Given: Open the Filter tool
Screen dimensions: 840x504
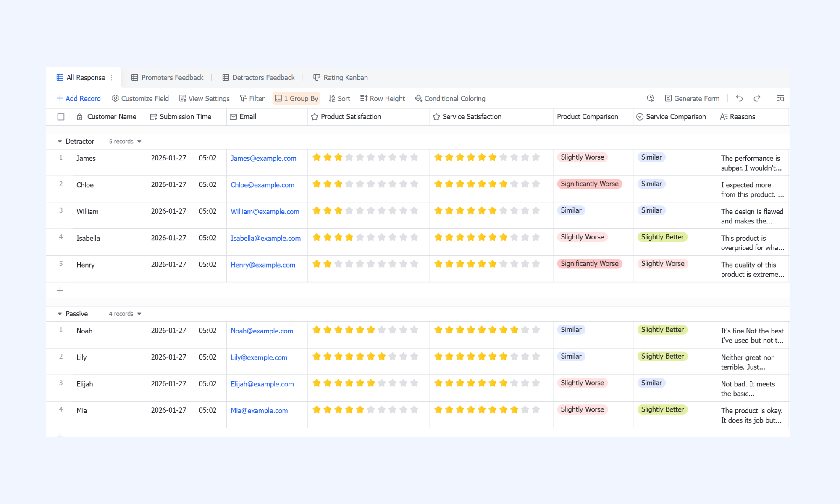Looking at the screenshot, I should tap(252, 98).
